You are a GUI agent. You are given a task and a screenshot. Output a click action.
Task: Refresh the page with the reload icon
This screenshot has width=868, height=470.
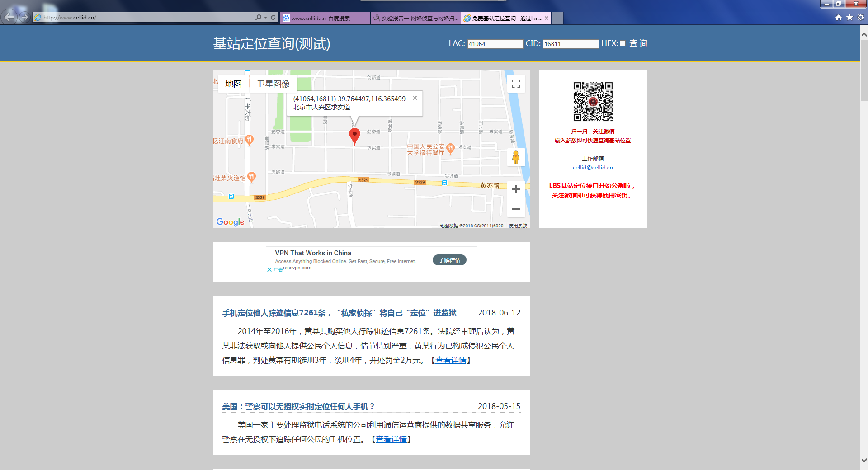click(273, 17)
